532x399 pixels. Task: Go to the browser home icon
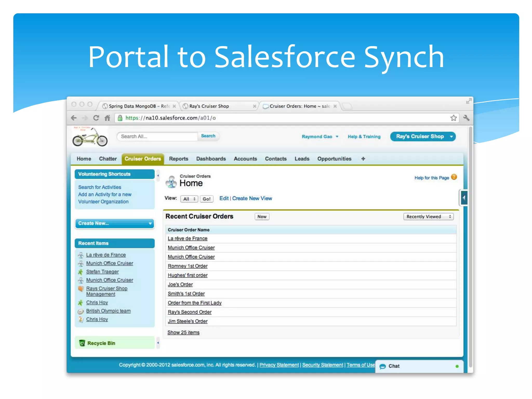point(107,118)
